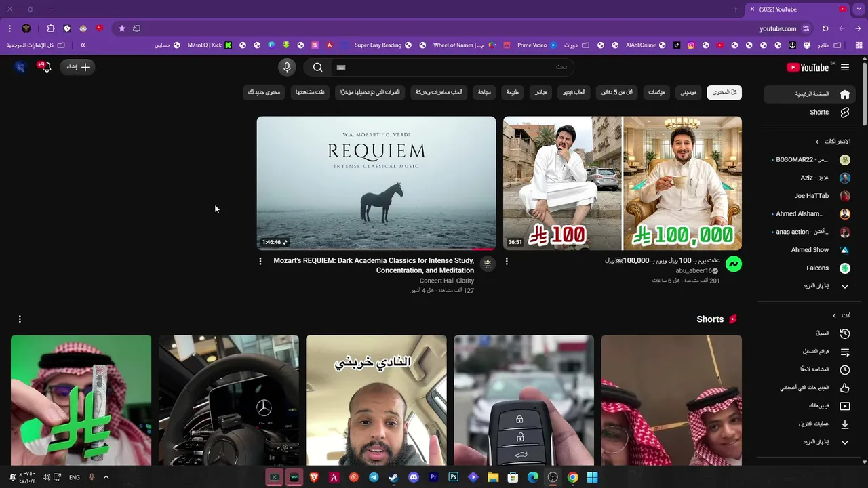
Task: Open the Mozart REQUIEM video thumbnail
Action: point(376,183)
